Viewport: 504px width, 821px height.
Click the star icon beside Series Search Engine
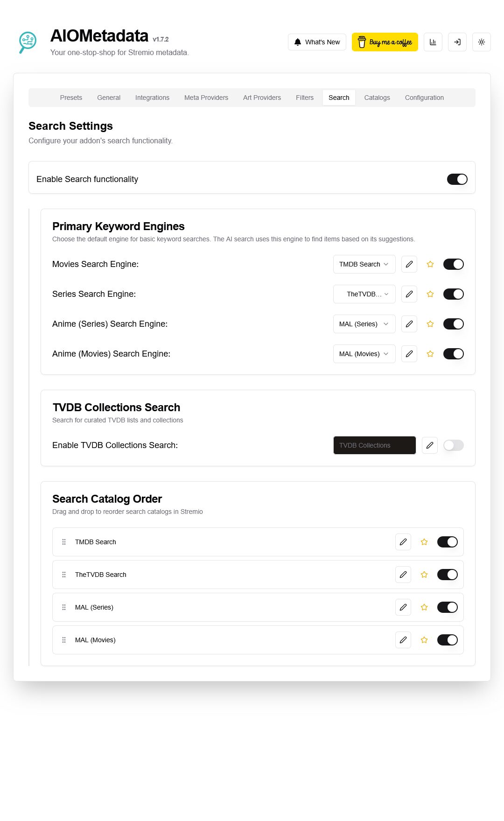[430, 294]
